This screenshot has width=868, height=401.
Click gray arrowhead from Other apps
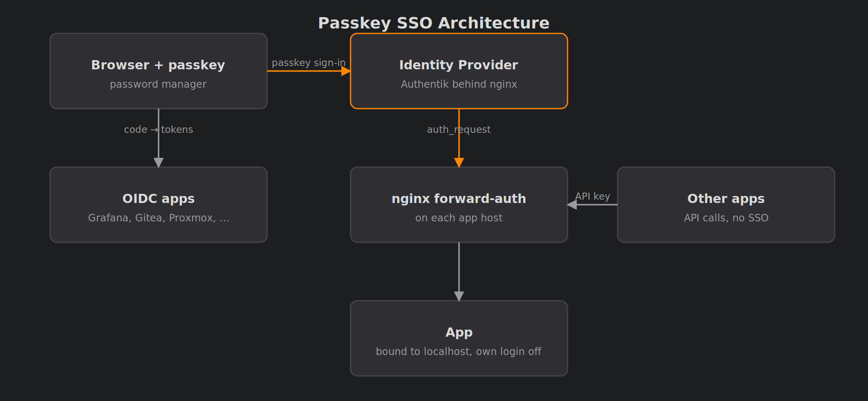[x=572, y=205]
